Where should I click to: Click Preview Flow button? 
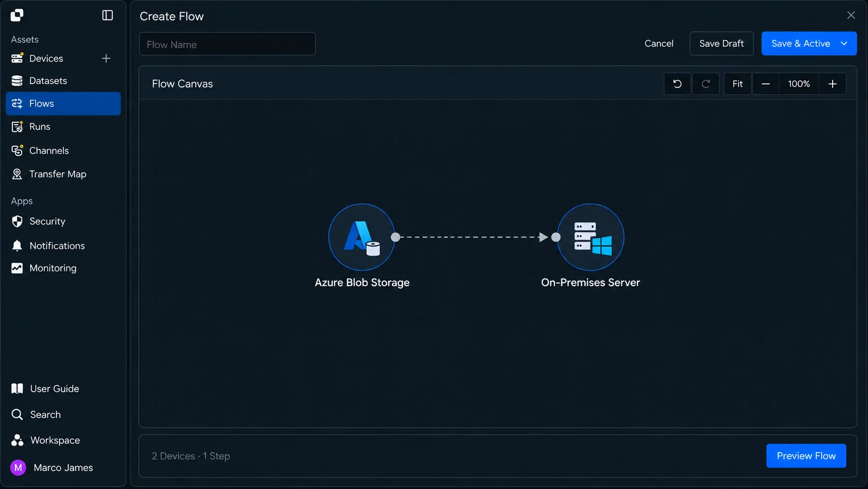806,456
